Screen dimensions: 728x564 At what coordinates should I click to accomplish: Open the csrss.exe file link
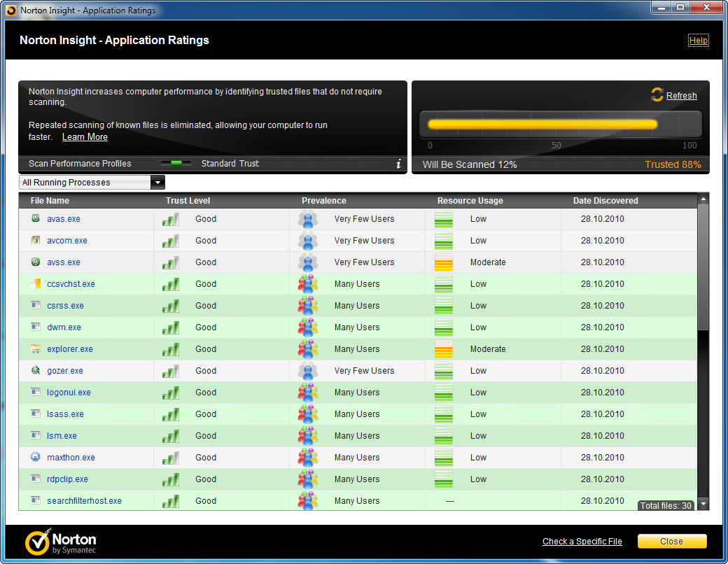[66, 306]
